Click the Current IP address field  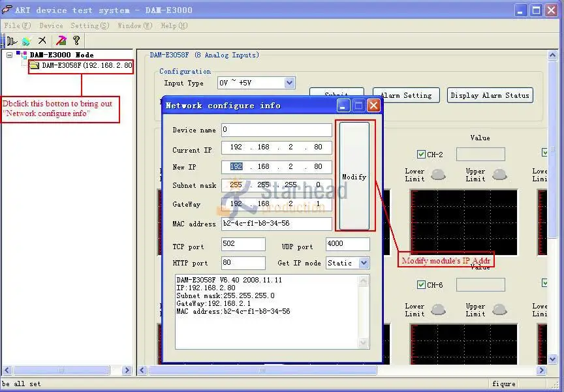pos(276,147)
